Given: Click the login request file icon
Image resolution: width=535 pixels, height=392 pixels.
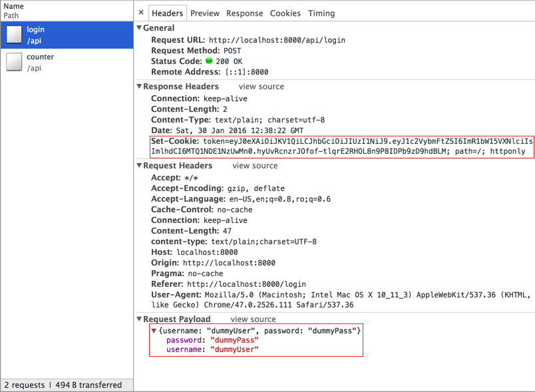Looking at the screenshot, I should pos(14,35).
